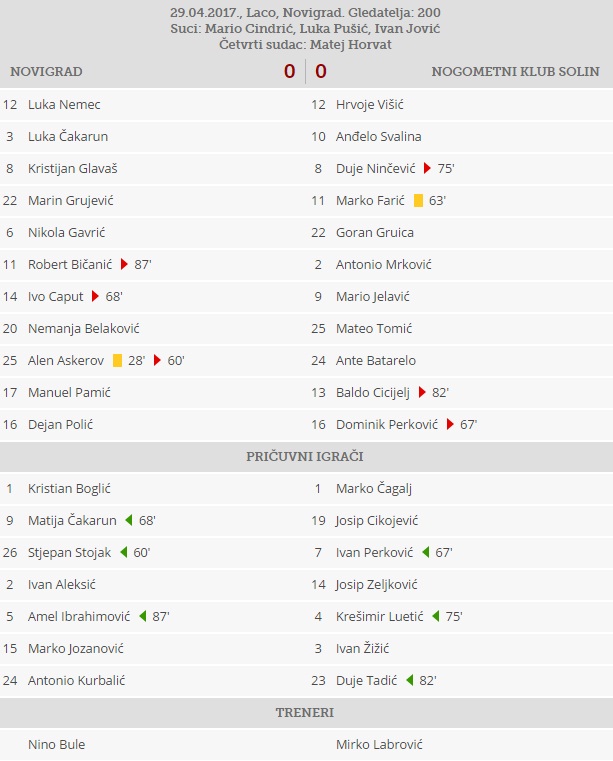
Task: Click green arrow beside Krešimir Luetić
Action: [435, 616]
